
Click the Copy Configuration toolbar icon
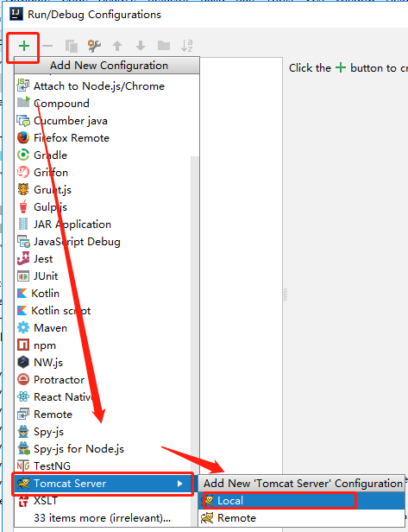click(71, 46)
